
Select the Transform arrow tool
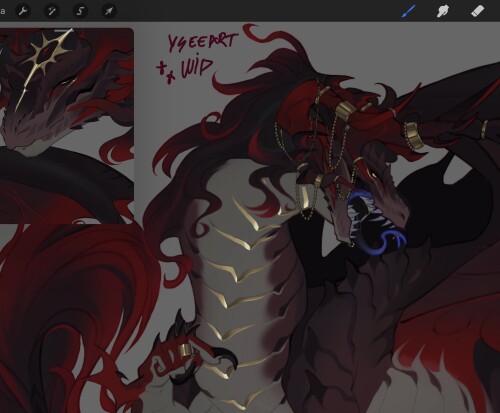109,11
